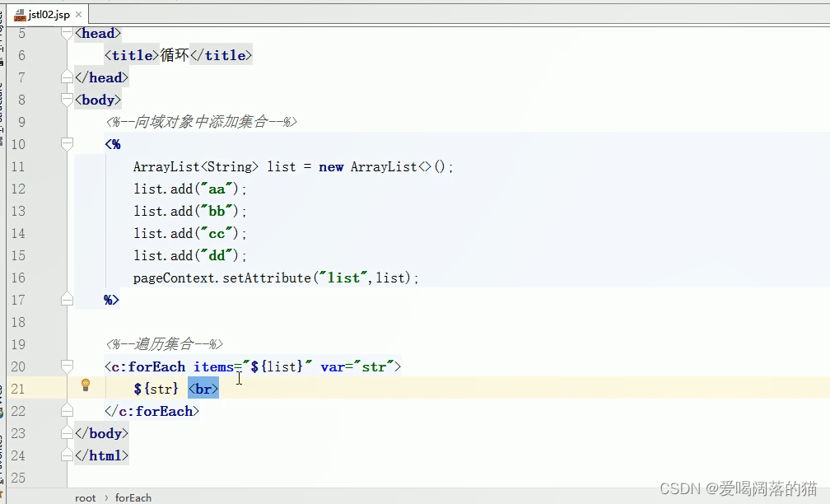Click the 'items' attribute on line 20
This screenshot has height=504, width=830.
click(213, 367)
